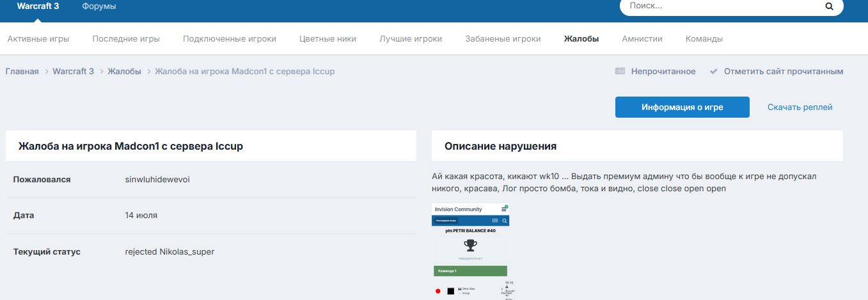This screenshot has width=868, height=300.
Task: Open the Warcraft 3 top tab
Action: (39, 6)
